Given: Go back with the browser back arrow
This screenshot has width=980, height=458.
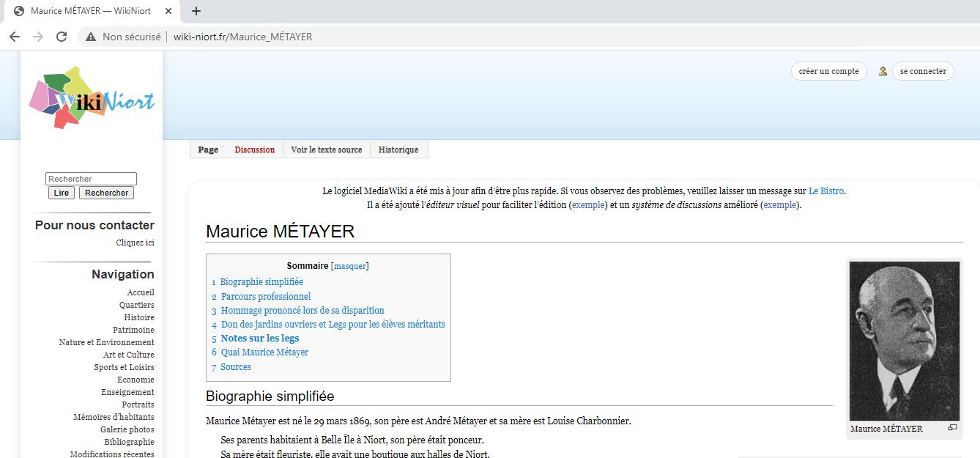Looking at the screenshot, I should (15, 37).
